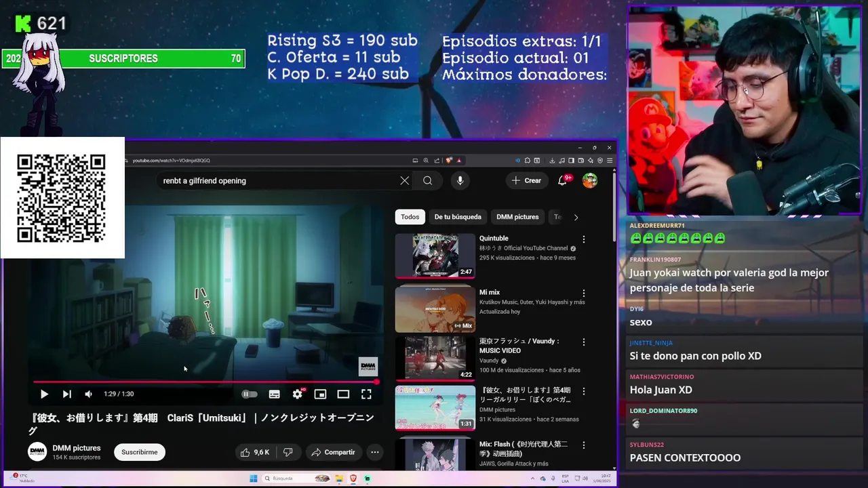Click the Windows Start button
Screen dimensions: 868x488
(253, 479)
